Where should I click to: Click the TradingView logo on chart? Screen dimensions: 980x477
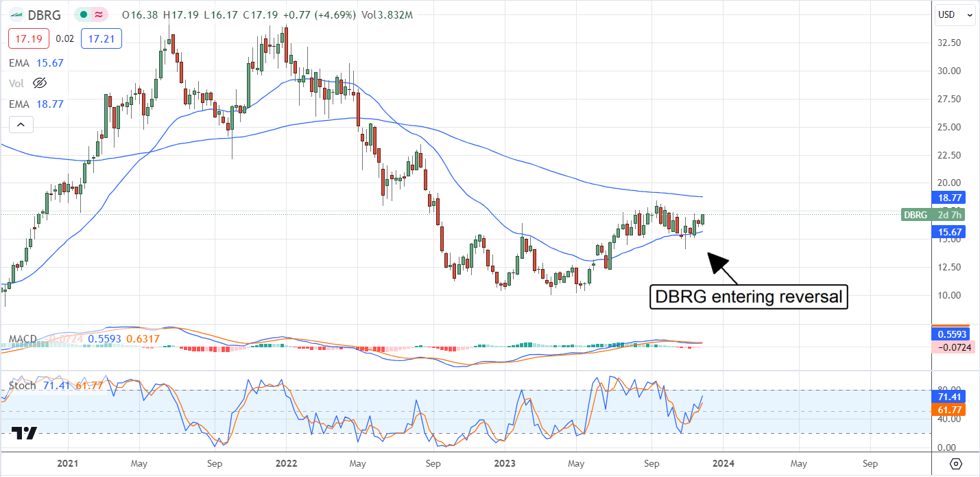coord(23,432)
